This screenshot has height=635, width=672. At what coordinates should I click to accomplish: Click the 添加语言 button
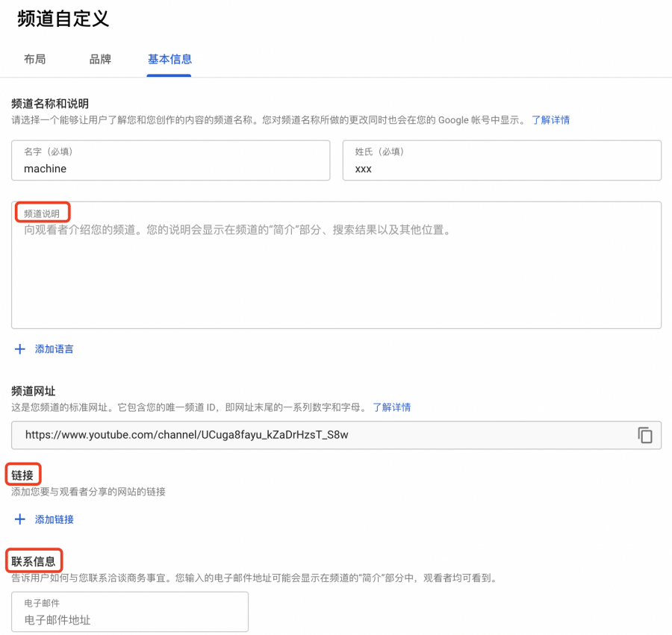[52, 348]
